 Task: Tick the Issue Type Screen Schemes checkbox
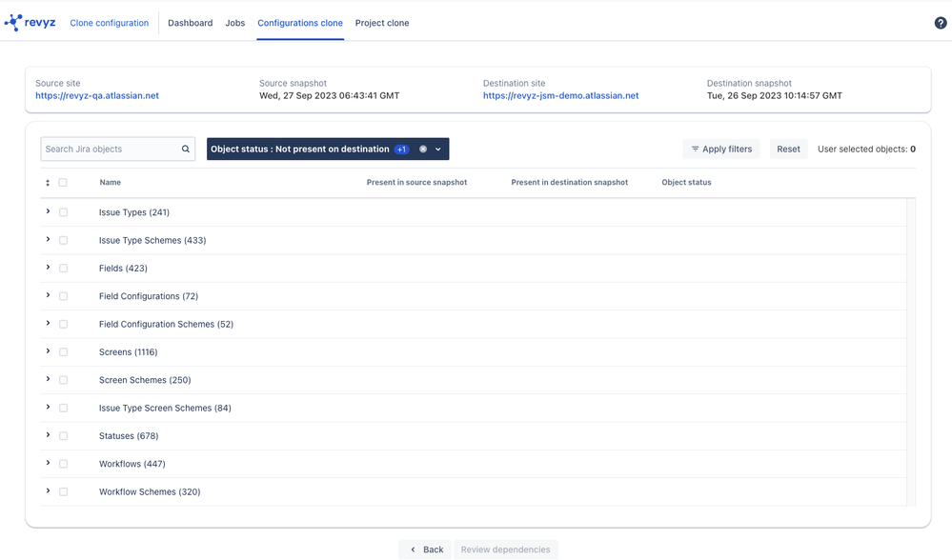[x=63, y=408]
